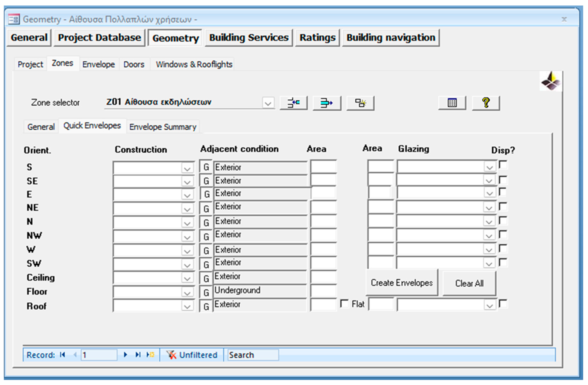
Task: Click the icon with two boxes and spark
Action: pyautogui.click(x=360, y=103)
